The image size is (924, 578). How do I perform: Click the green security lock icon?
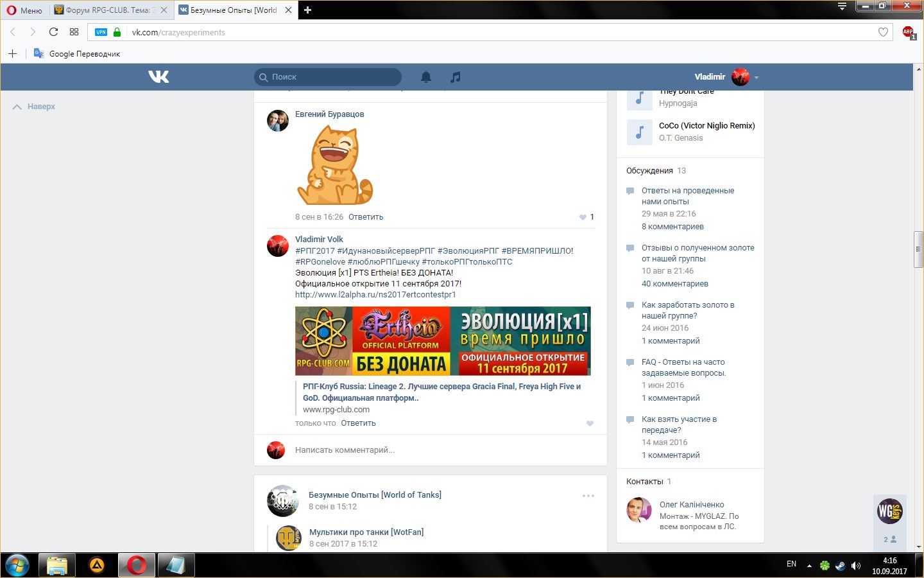click(117, 32)
